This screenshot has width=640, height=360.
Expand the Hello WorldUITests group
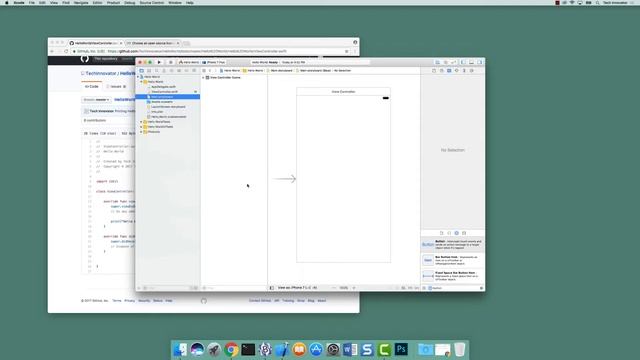142,127
